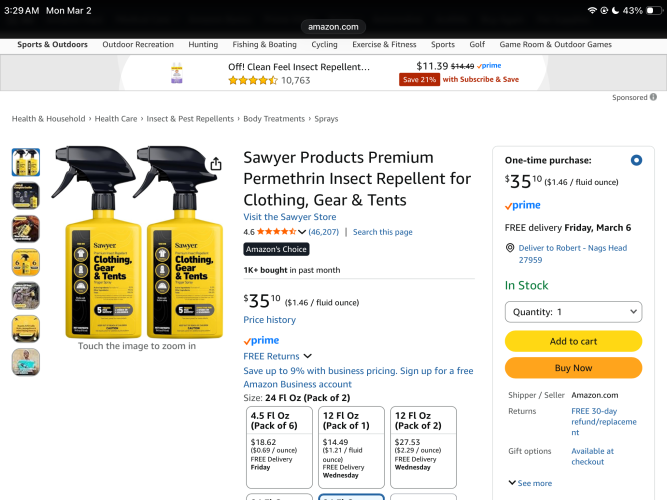
Task: Tap the Off! repellent ad image
Action: point(177,73)
